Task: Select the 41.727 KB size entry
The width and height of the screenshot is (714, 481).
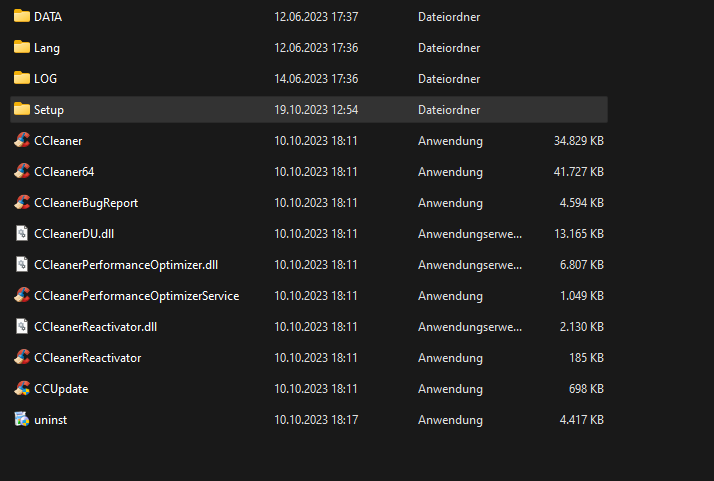Action: click(578, 172)
